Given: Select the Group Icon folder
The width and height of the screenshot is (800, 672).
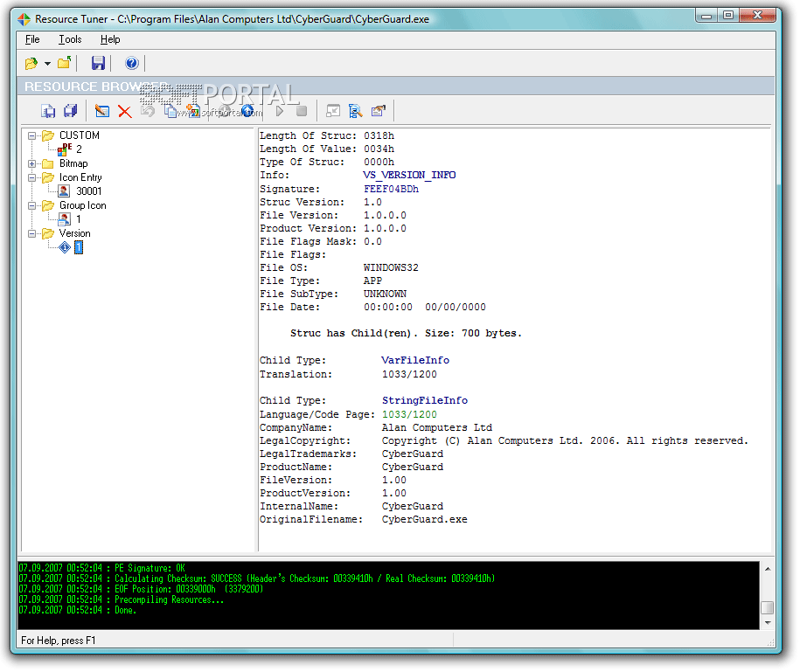Looking at the screenshot, I should pyautogui.click(x=82, y=205).
